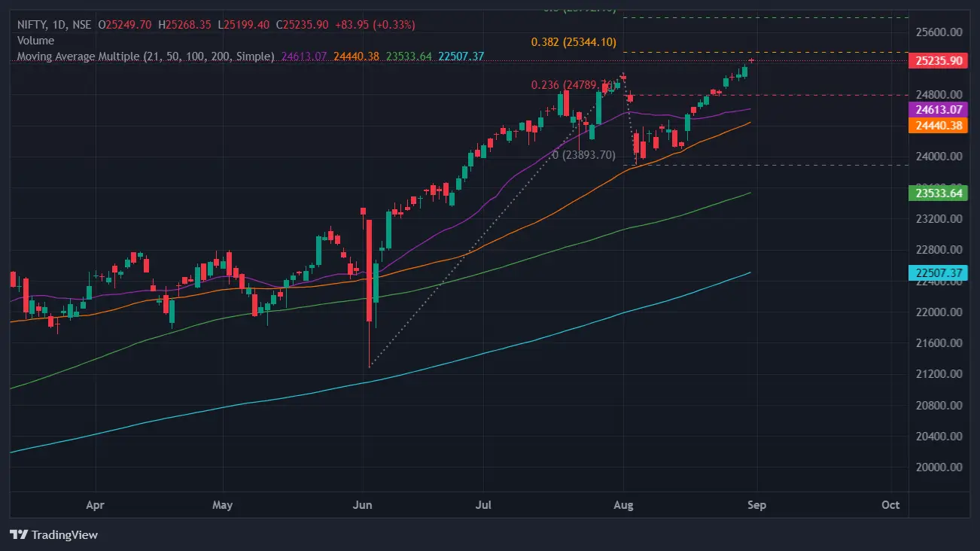The image size is (980, 551).
Task: Click cyan 22507.37 tag on price axis
Action: pos(939,273)
